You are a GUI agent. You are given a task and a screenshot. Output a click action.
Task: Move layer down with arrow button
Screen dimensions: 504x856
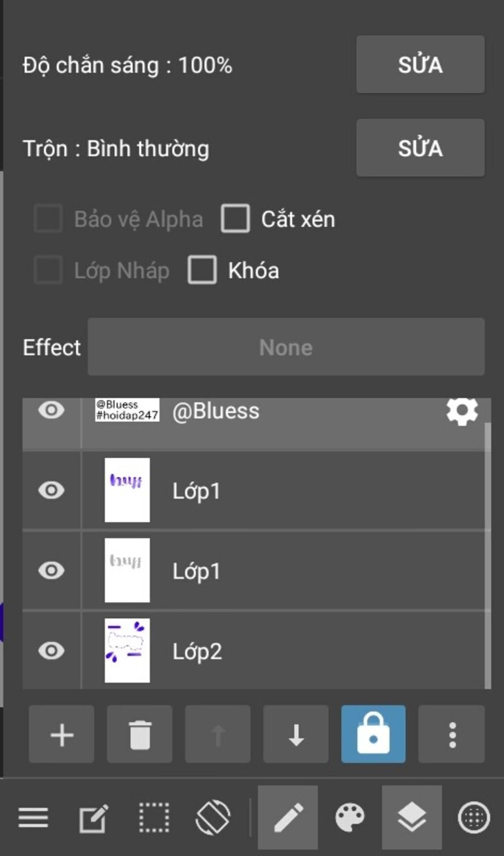coord(296,734)
